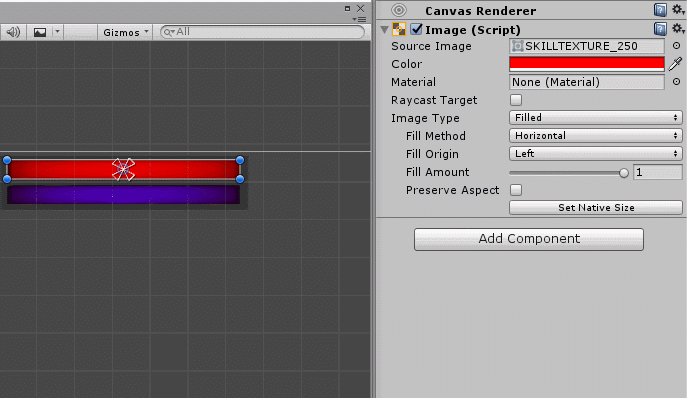Open effects dropdown arrow beside image icon
Viewport: 687px width, 398px height.
pyautogui.click(x=57, y=32)
